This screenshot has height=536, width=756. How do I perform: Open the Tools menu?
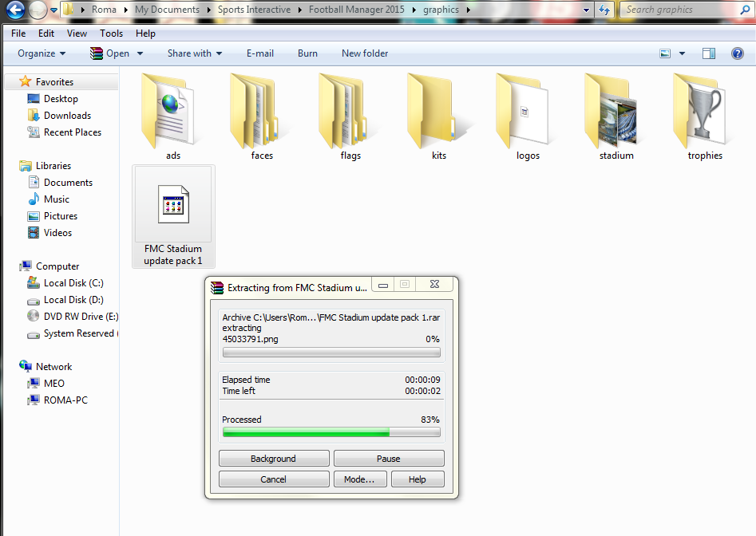coord(112,33)
